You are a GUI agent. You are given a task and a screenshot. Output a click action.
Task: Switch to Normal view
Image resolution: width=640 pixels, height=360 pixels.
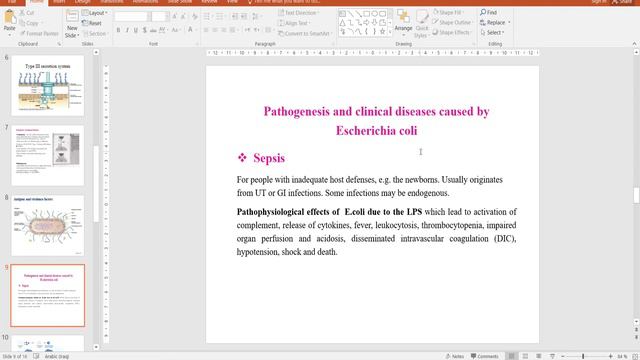(x=511, y=356)
